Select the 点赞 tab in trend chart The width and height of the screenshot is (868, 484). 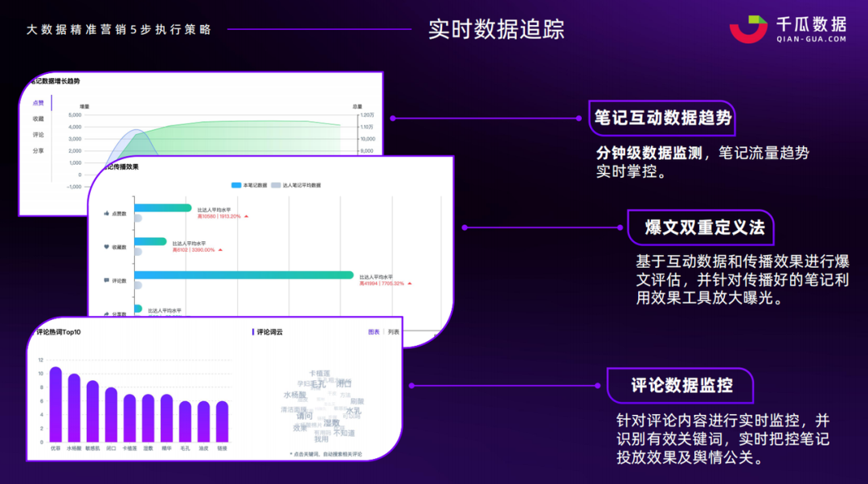(38, 103)
